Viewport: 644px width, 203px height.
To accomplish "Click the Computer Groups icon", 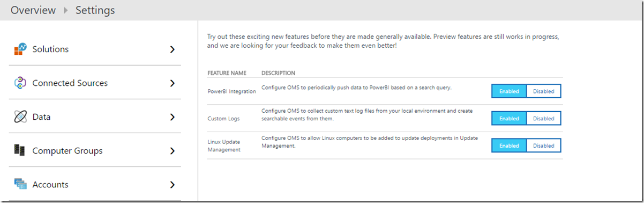I will tap(20, 150).
